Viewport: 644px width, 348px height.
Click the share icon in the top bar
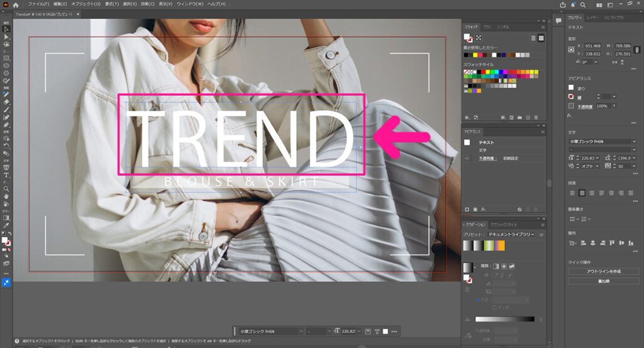click(563, 5)
